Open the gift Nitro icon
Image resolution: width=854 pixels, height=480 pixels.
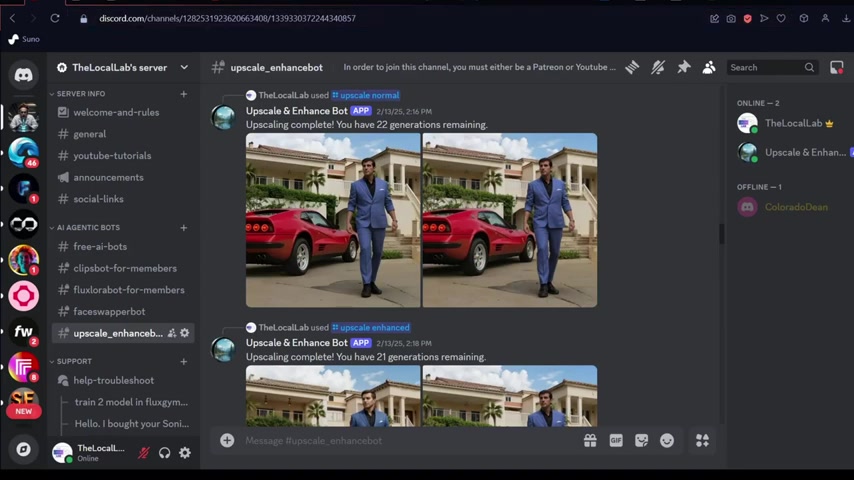click(590, 440)
